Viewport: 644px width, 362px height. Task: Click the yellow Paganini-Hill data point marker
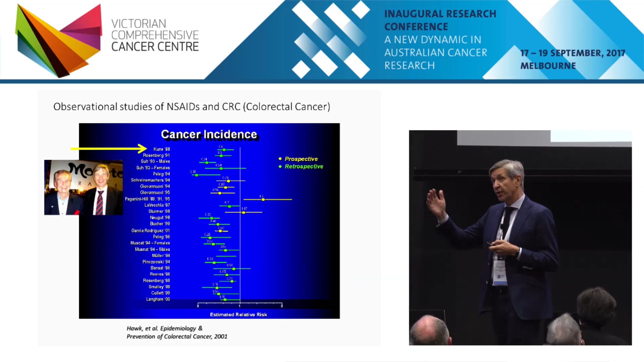coord(263,199)
